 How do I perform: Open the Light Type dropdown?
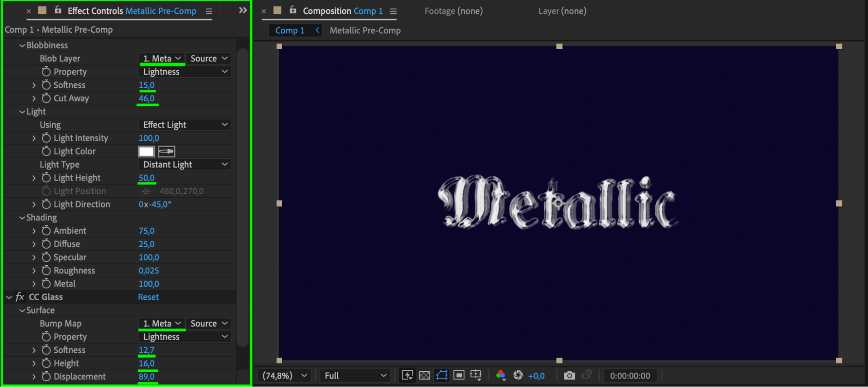185,165
